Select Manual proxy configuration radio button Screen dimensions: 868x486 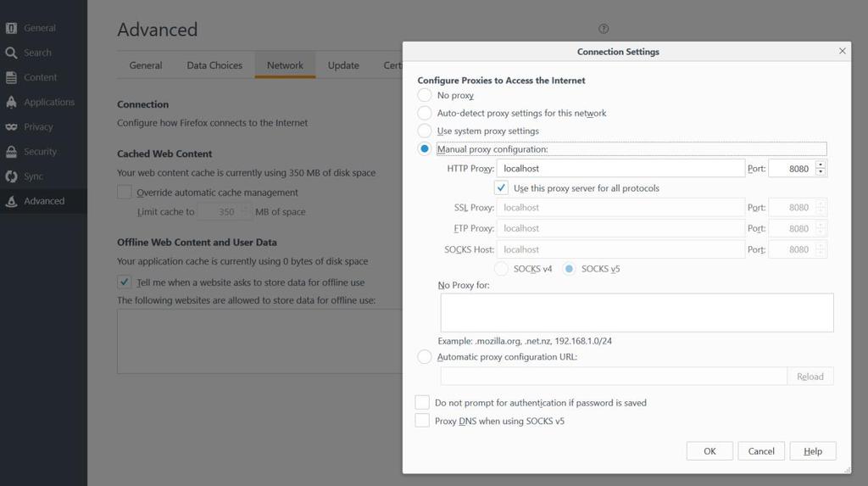pyautogui.click(x=425, y=148)
